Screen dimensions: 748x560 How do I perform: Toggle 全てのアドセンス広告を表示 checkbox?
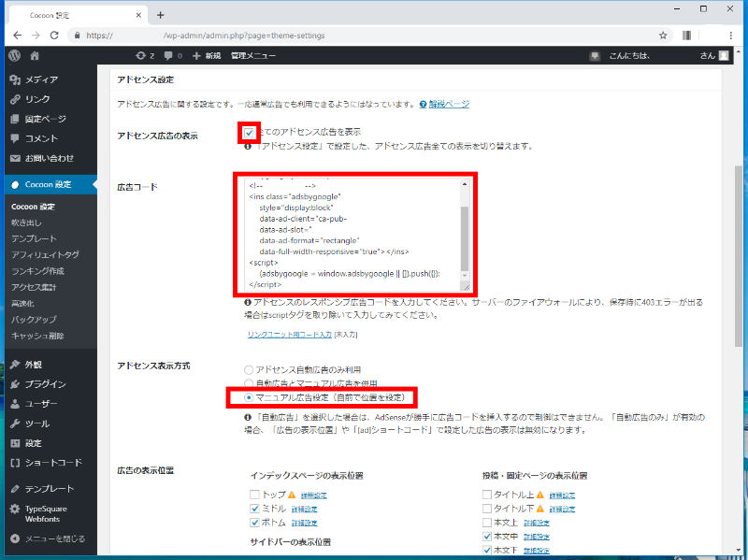(249, 133)
